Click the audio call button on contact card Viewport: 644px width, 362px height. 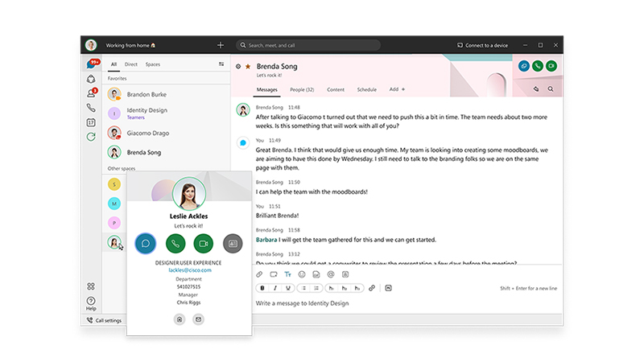coord(175,244)
